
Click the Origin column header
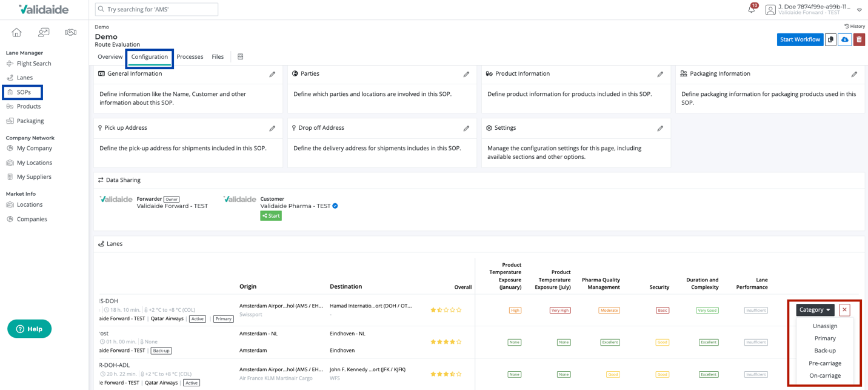(x=248, y=286)
